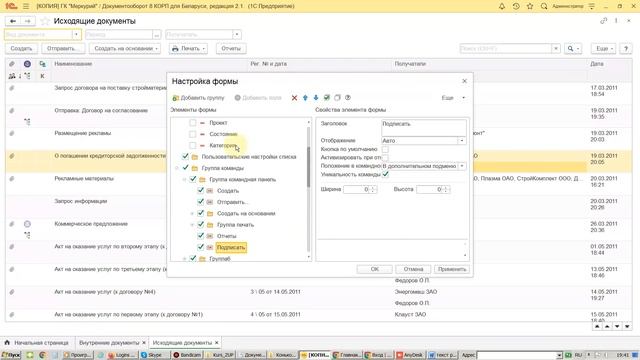Check the Категория element checkbox
Image resolution: width=640 pixels, height=360 pixels.
pos(192,145)
